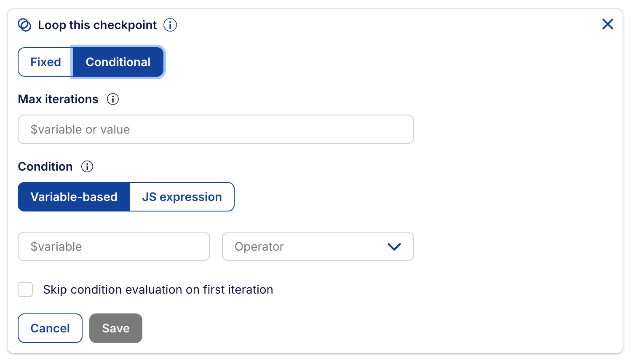
Task: Focus the $variable condition input
Action: point(114,247)
